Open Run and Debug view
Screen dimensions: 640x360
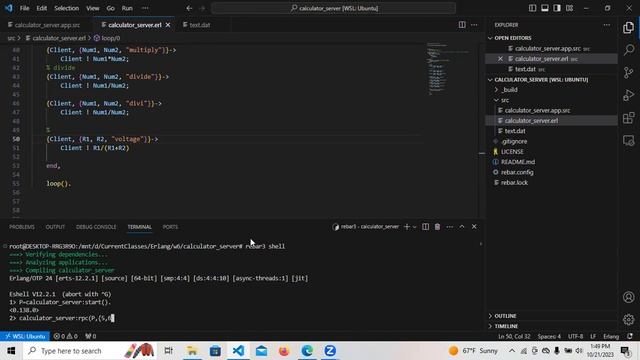click(629, 95)
